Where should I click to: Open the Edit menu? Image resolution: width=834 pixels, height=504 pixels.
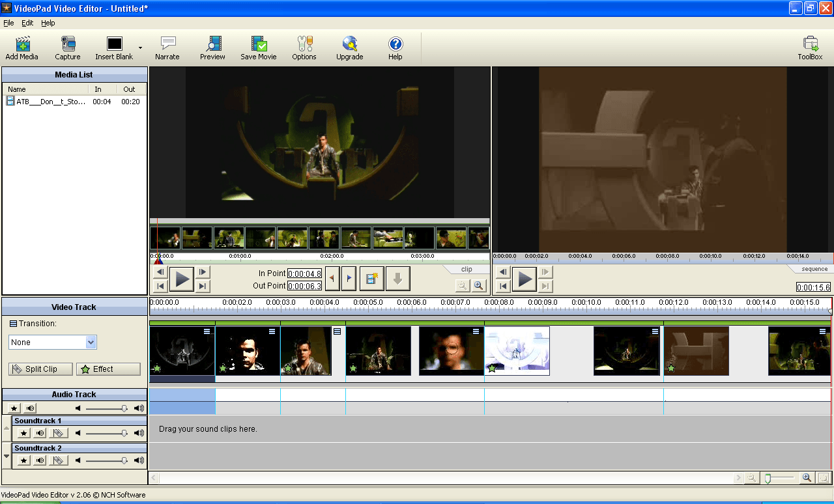(x=27, y=23)
